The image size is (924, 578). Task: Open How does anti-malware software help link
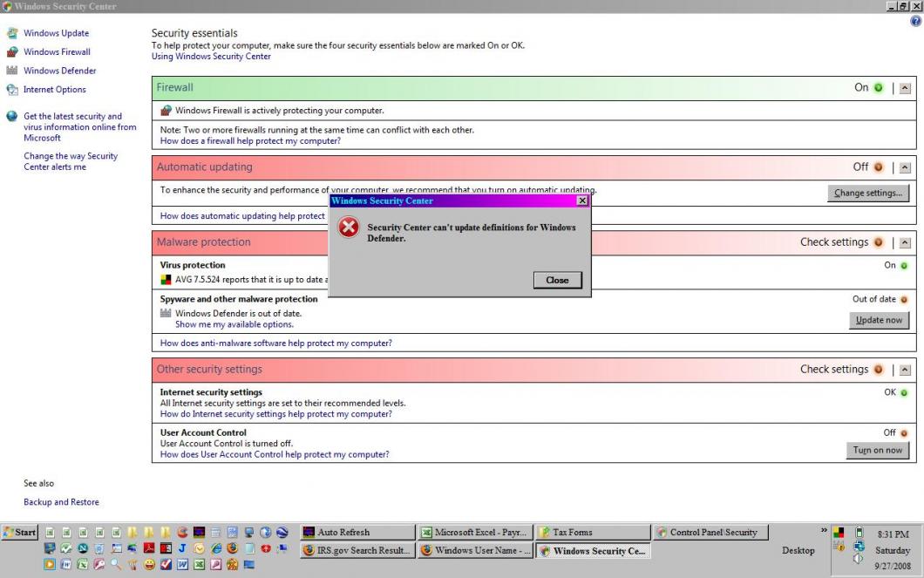[275, 343]
